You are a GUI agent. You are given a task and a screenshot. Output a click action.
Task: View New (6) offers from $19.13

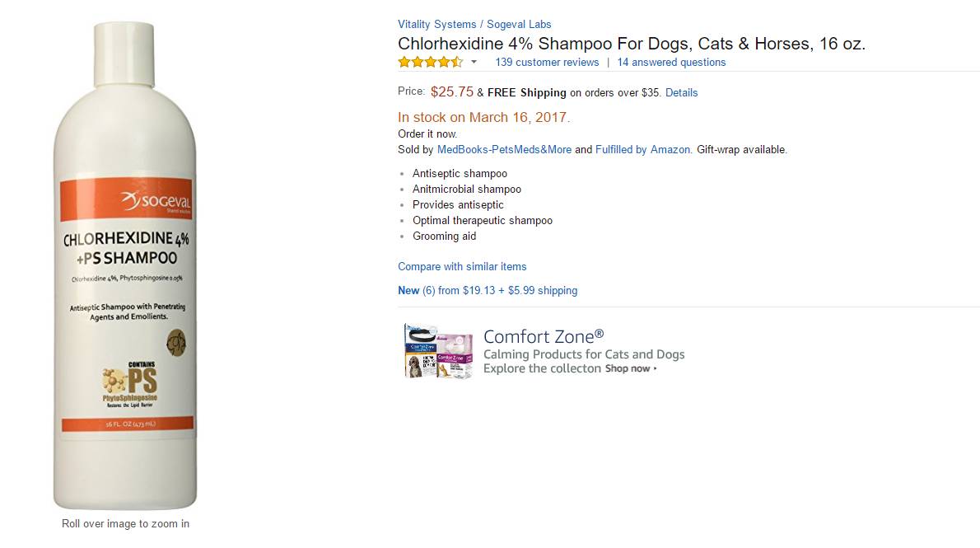488,291
